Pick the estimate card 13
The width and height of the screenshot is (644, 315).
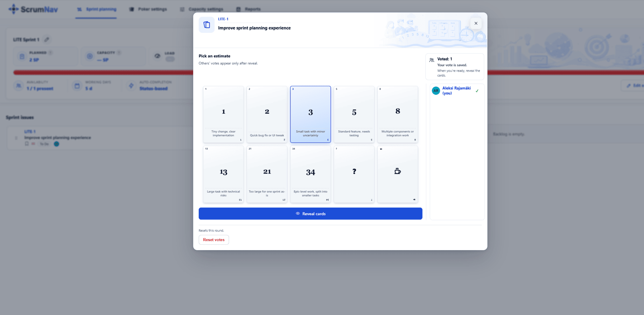(223, 174)
